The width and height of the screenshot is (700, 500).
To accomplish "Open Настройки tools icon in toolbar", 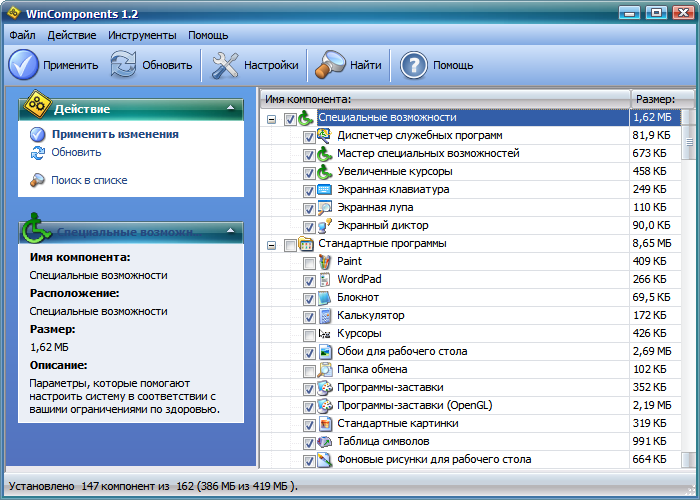I will (227, 66).
